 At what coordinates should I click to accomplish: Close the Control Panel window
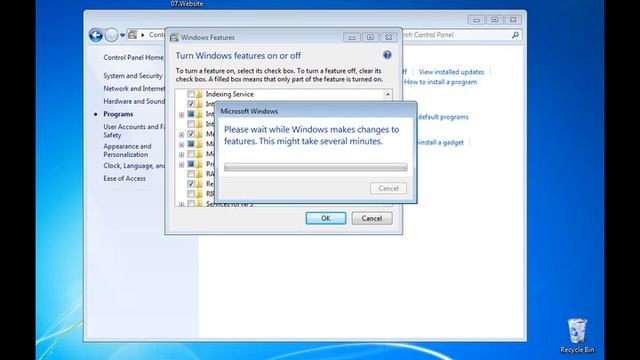(x=513, y=20)
